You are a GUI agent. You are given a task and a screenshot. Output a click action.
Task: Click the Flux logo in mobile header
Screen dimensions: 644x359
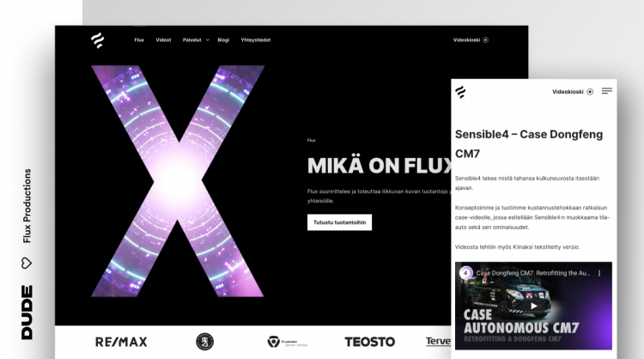pyautogui.click(x=460, y=92)
